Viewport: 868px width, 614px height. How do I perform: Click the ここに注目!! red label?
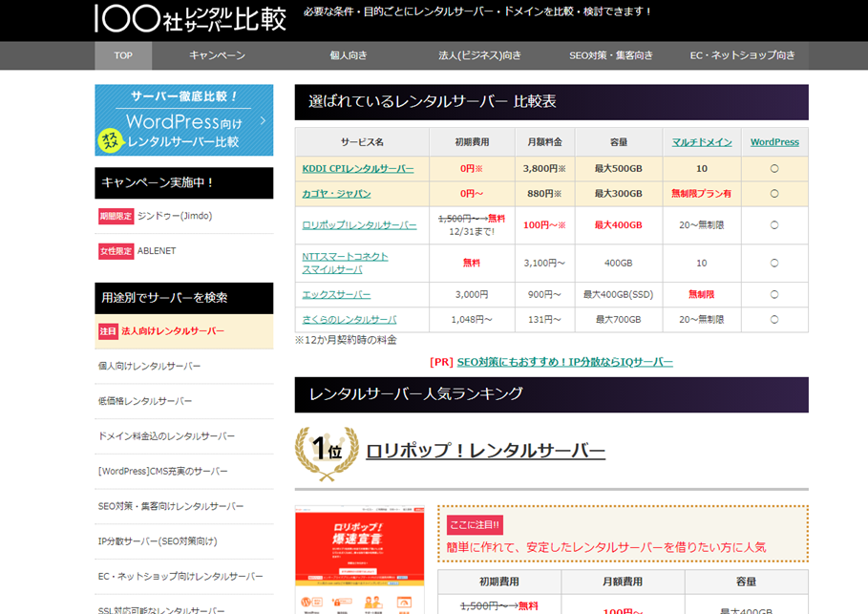[x=475, y=525]
